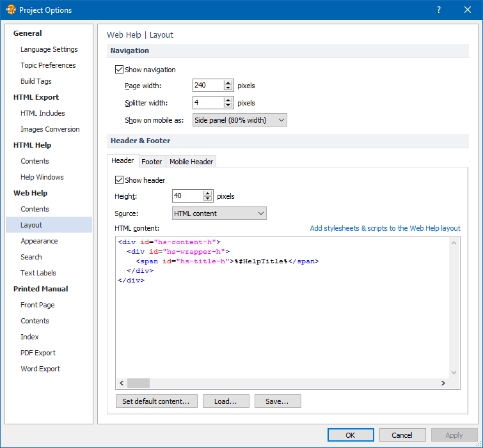Confirm changes with the OK button

click(x=351, y=435)
